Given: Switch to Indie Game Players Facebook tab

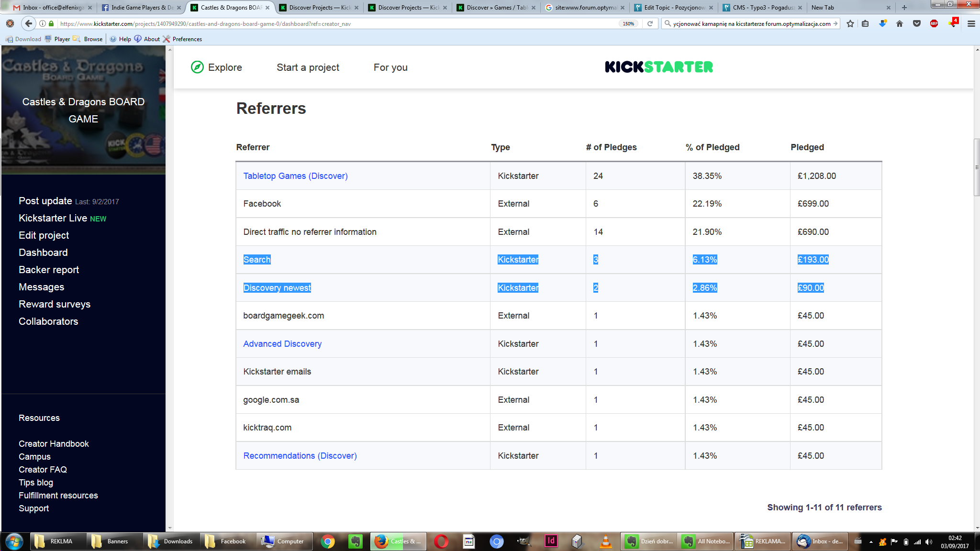Looking at the screenshot, I should [x=141, y=8].
